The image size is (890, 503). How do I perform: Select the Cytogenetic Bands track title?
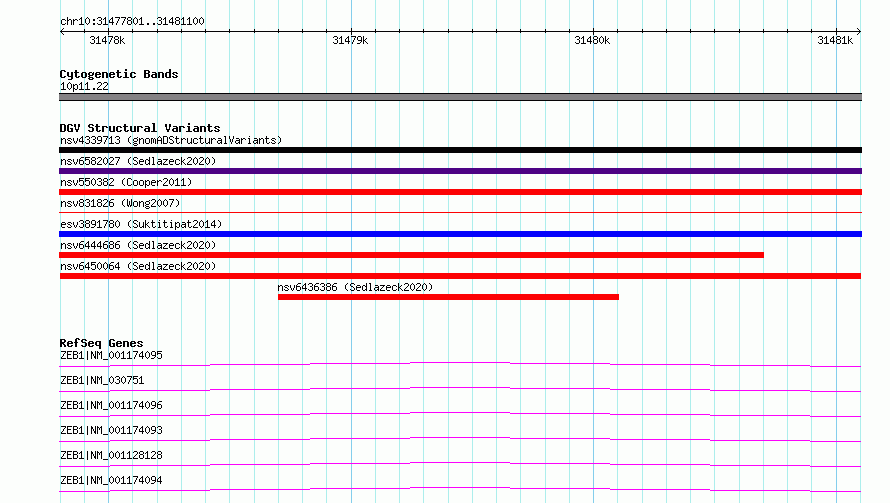point(119,74)
